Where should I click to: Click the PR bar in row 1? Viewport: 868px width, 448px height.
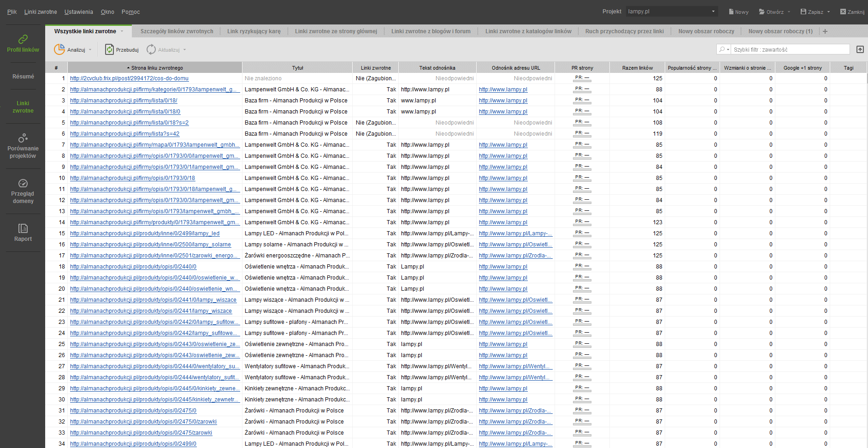(x=582, y=78)
